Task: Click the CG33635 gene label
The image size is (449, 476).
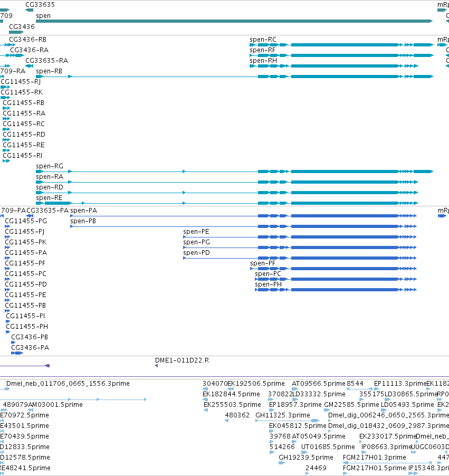Action: (x=40, y=5)
